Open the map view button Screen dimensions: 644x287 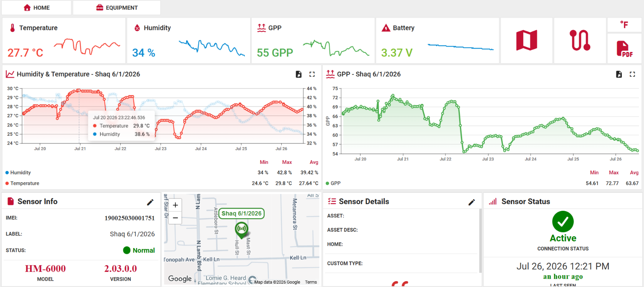[526, 41]
